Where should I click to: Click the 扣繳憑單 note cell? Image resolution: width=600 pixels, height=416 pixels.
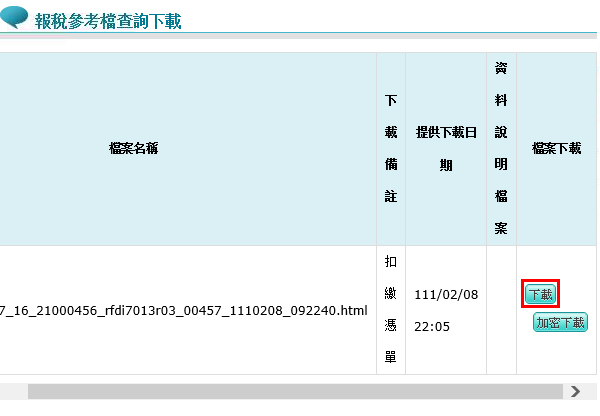(390, 309)
